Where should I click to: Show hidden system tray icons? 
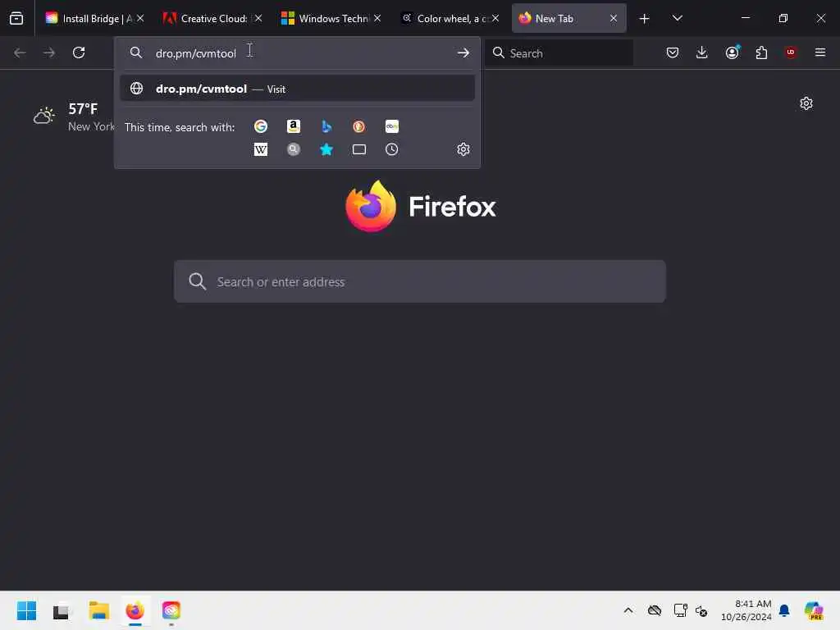tap(628, 610)
